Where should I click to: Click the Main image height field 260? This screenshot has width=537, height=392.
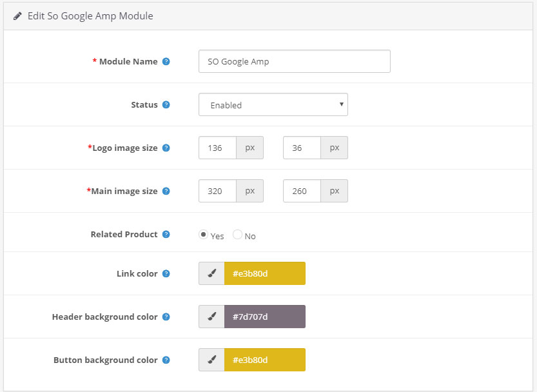click(302, 191)
